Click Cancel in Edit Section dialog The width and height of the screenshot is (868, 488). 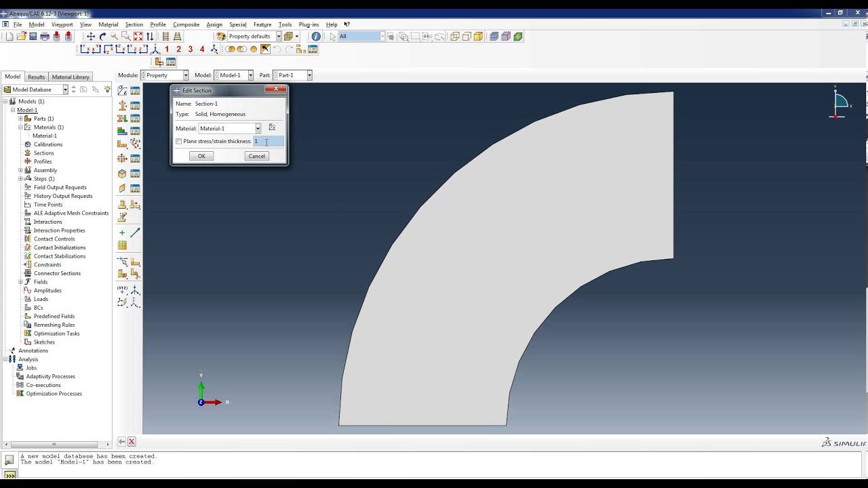(x=257, y=156)
